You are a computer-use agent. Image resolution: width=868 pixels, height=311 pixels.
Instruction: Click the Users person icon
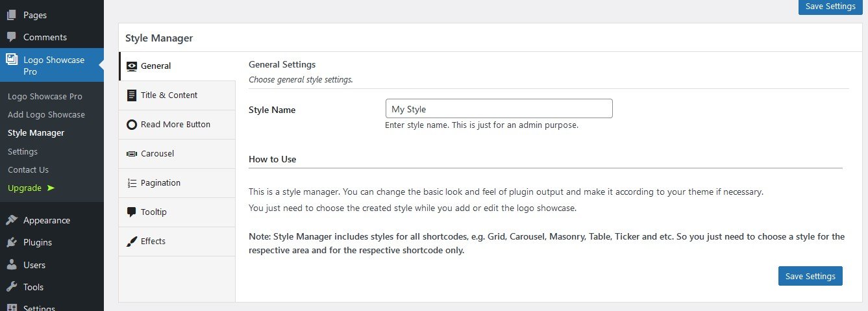point(12,265)
